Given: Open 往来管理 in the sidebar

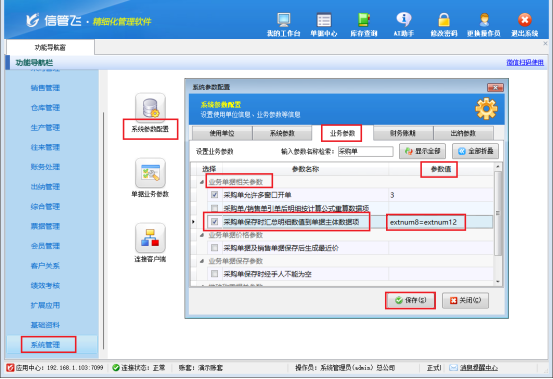Looking at the screenshot, I should click(x=45, y=147).
